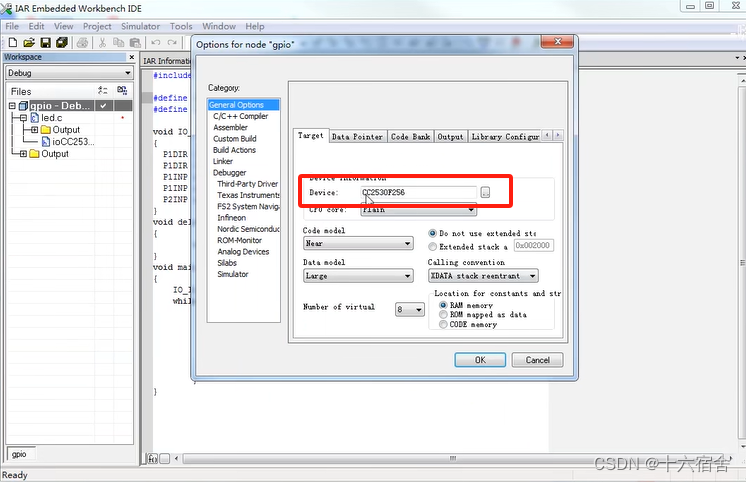Click the IAR Information Center editor tab
This screenshot has width=746, height=482.
coord(167,61)
